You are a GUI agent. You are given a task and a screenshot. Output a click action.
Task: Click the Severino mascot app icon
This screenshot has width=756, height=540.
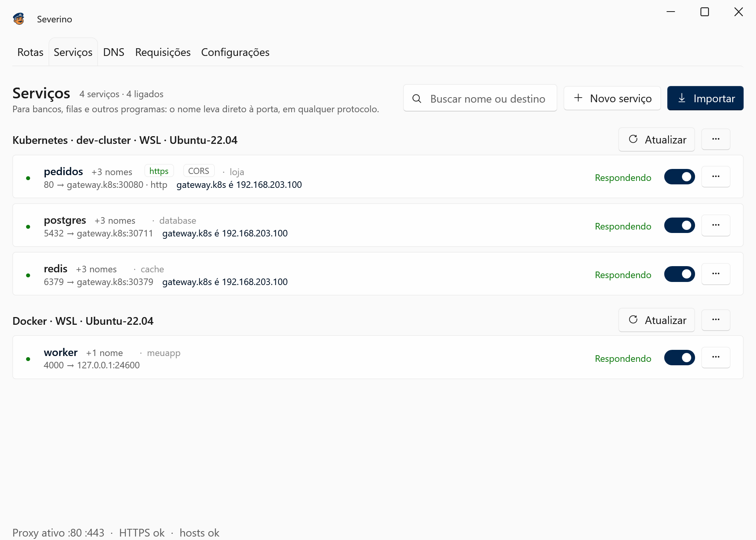coord(19,19)
